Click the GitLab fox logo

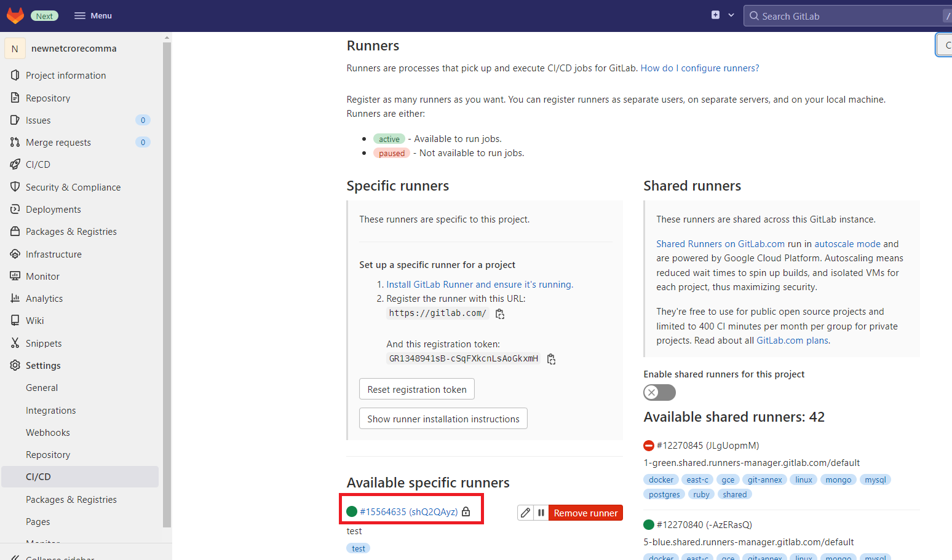click(15, 15)
